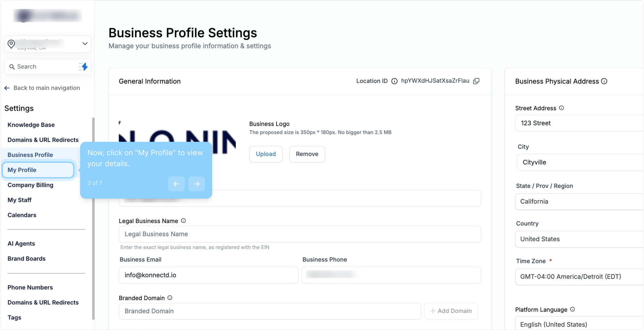The height and width of the screenshot is (330, 644).
Task: Expand the location switcher dropdown
Action: click(85, 44)
